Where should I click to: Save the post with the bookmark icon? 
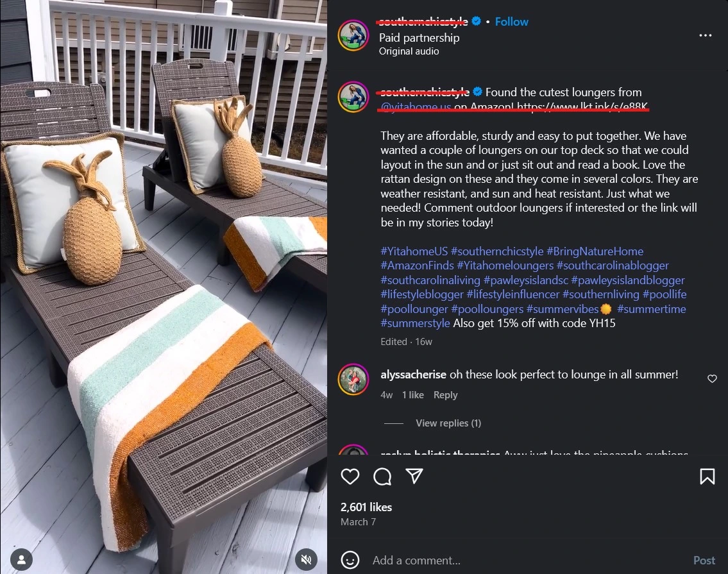point(707,477)
